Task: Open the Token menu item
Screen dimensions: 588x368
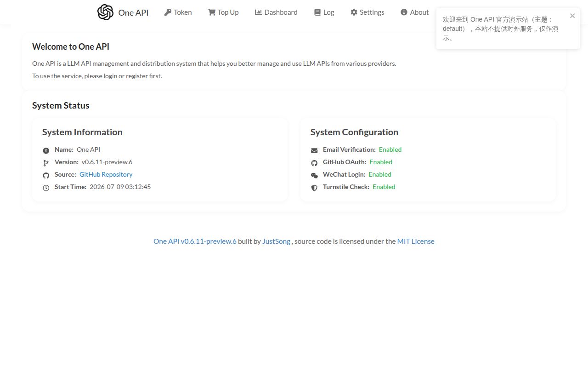Action: pos(178,12)
